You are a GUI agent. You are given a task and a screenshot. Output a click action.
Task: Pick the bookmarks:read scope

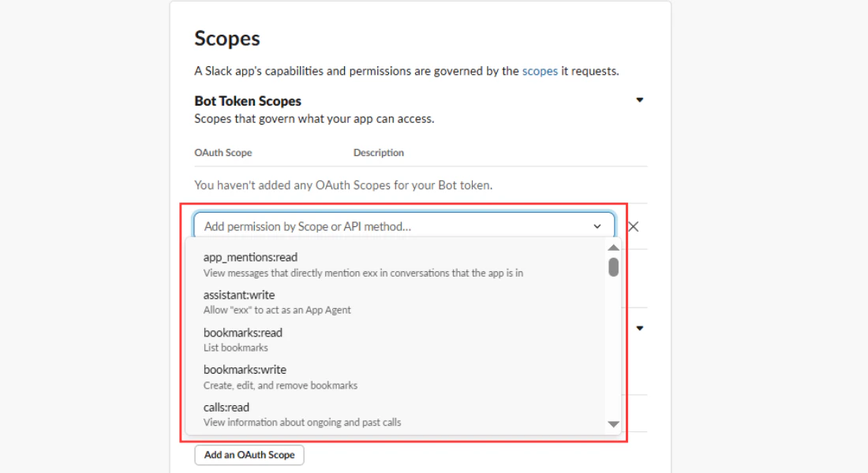coord(242,332)
